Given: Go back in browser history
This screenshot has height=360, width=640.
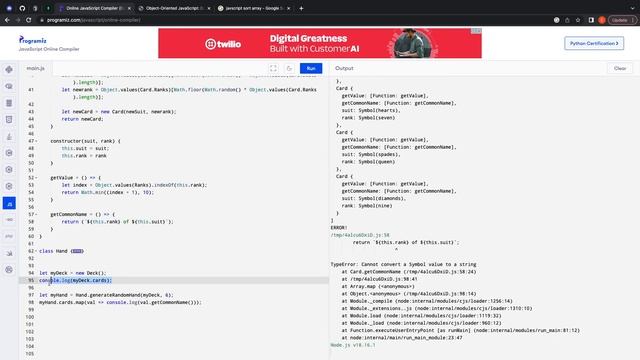Looking at the screenshot, I should coord(7,20).
